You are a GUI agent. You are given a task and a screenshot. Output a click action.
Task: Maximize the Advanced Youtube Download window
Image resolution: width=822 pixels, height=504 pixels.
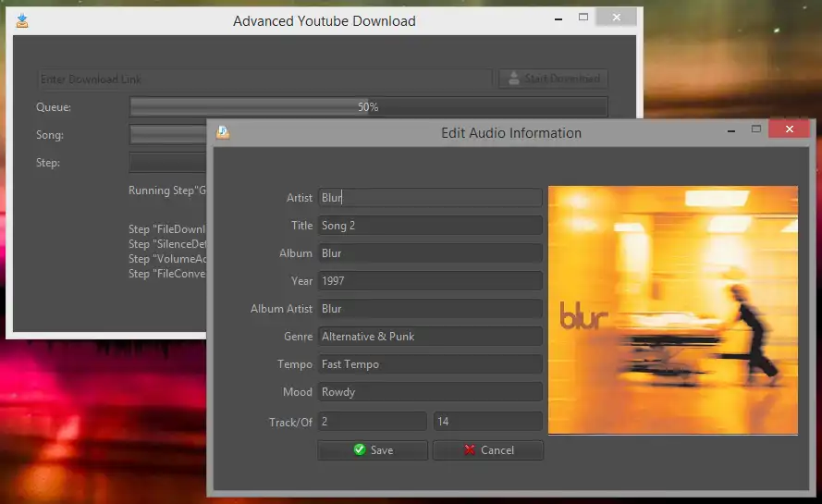(583, 18)
